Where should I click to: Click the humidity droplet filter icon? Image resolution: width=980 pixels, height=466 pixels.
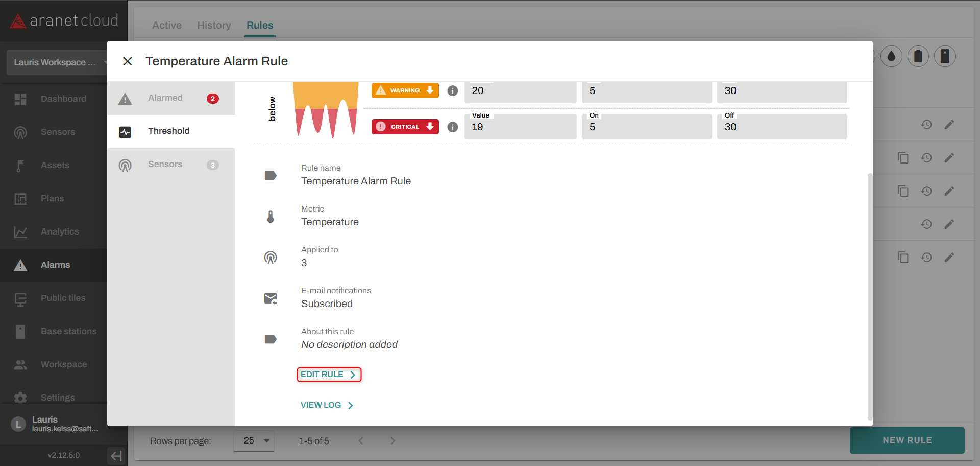coord(891,56)
